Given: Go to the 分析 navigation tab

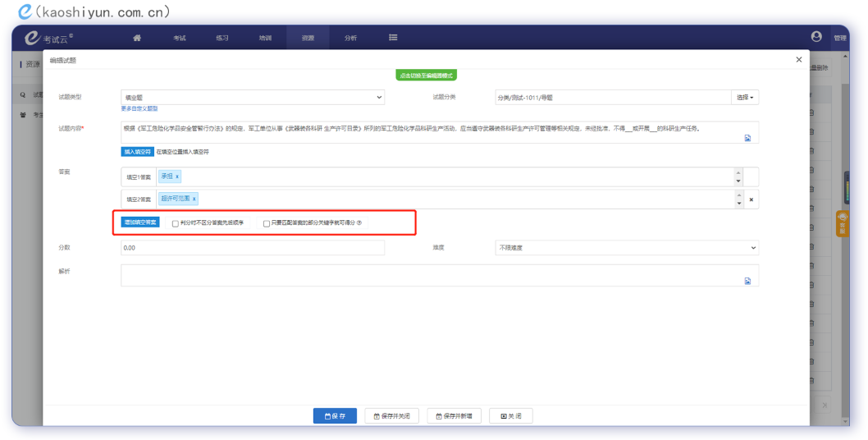Looking at the screenshot, I should click(x=350, y=38).
